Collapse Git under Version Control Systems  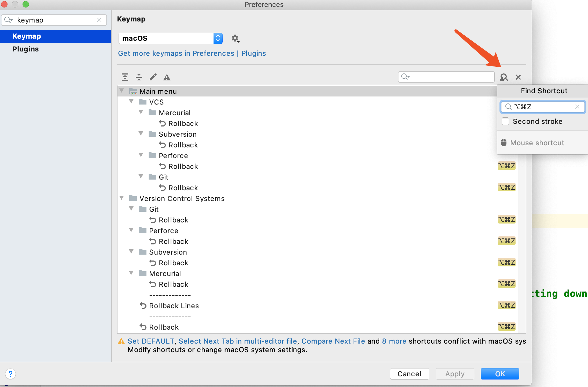(131, 209)
